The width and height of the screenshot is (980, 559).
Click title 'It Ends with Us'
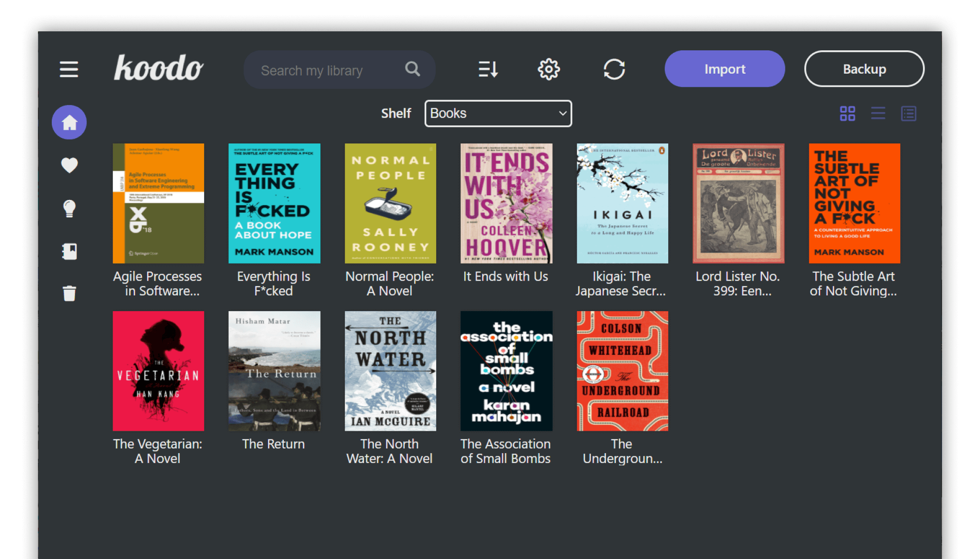tap(505, 276)
